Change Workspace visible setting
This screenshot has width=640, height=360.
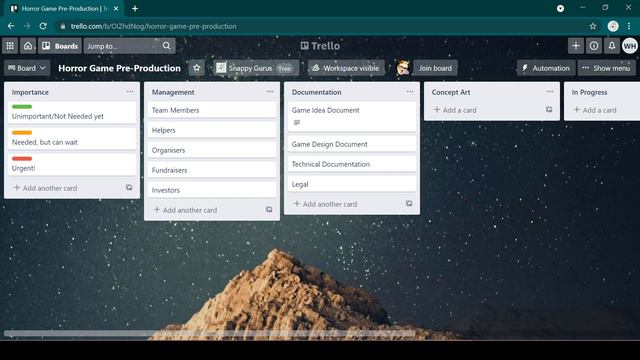click(346, 68)
